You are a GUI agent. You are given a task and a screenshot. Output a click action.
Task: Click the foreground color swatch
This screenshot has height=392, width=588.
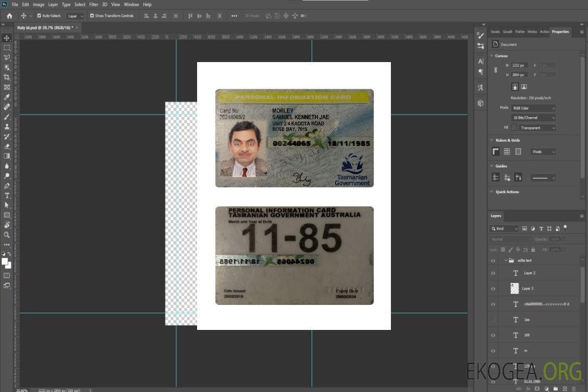pyautogui.click(x=5, y=261)
